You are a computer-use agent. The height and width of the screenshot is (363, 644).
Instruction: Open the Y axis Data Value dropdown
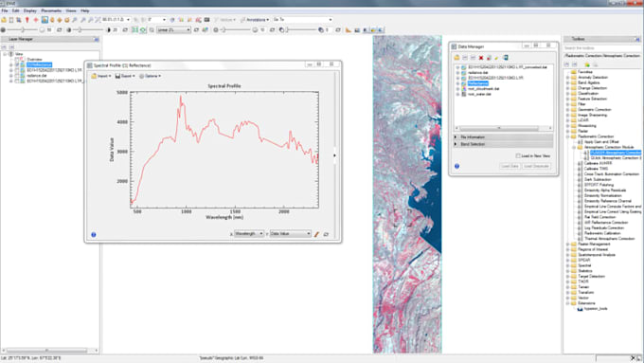pos(290,233)
